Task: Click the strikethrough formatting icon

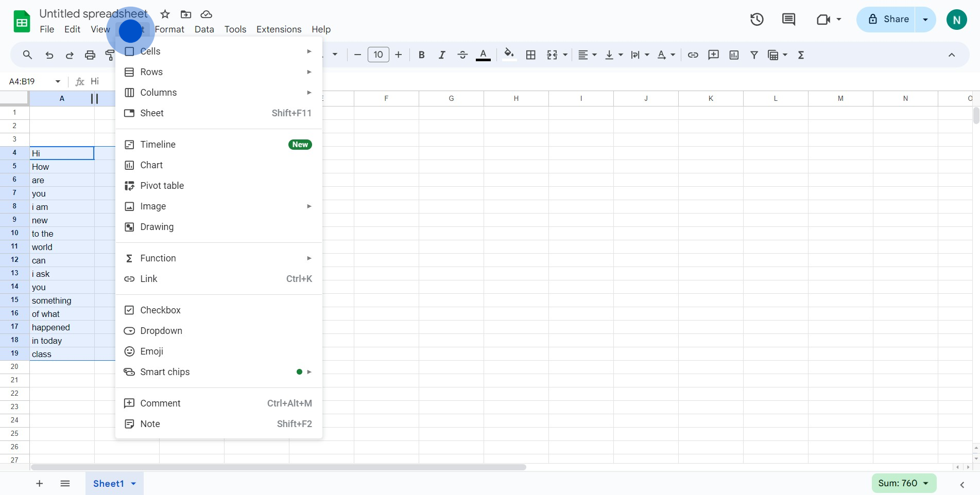Action: point(462,55)
